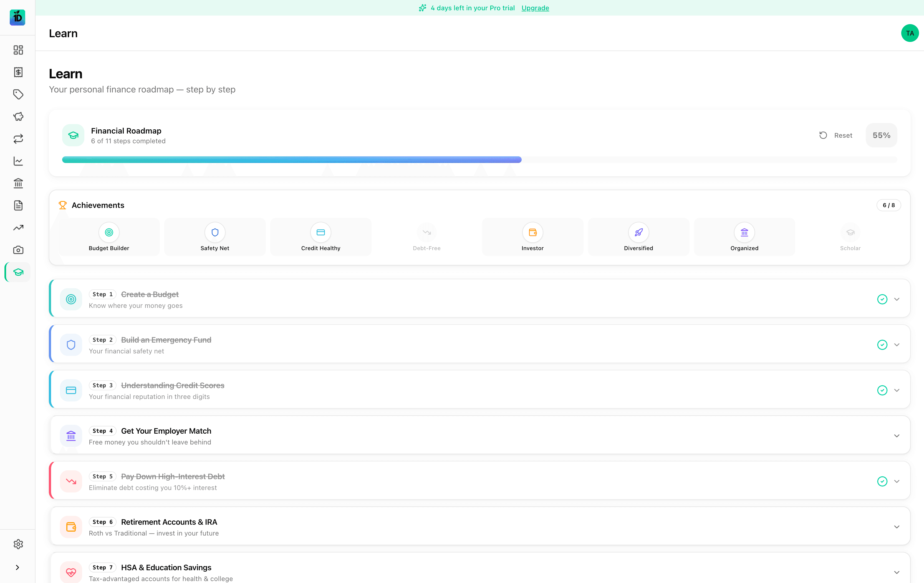924x583 pixels.
Task: Expand Step 6 Retirement Accounts & IRA
Action: point(897,527)
